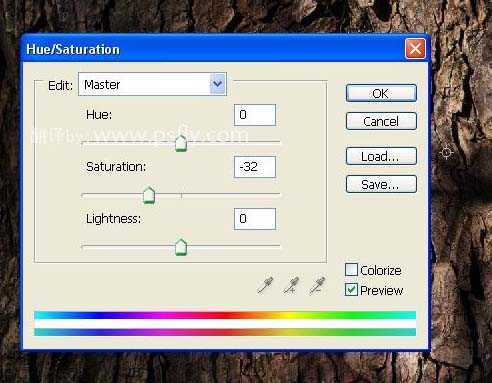
Task: Select the Add to Sample eyedropper
Action: [x=291, y=285]
